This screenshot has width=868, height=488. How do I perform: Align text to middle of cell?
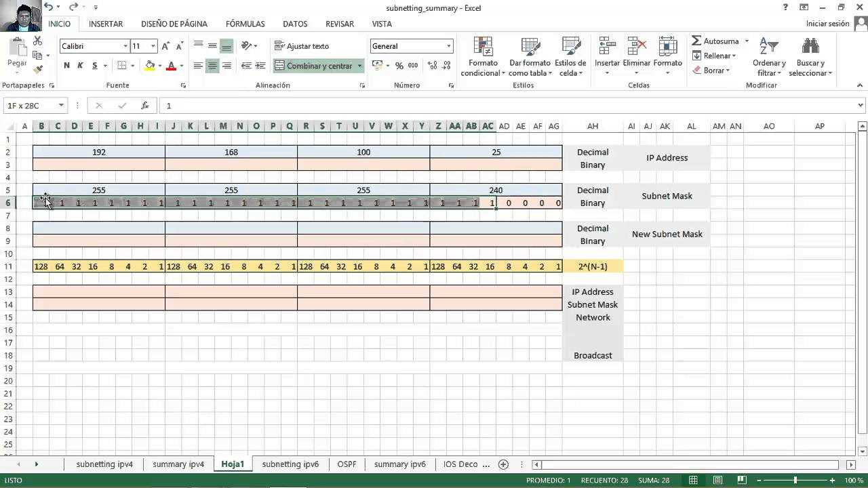click(x=212, y=45)
